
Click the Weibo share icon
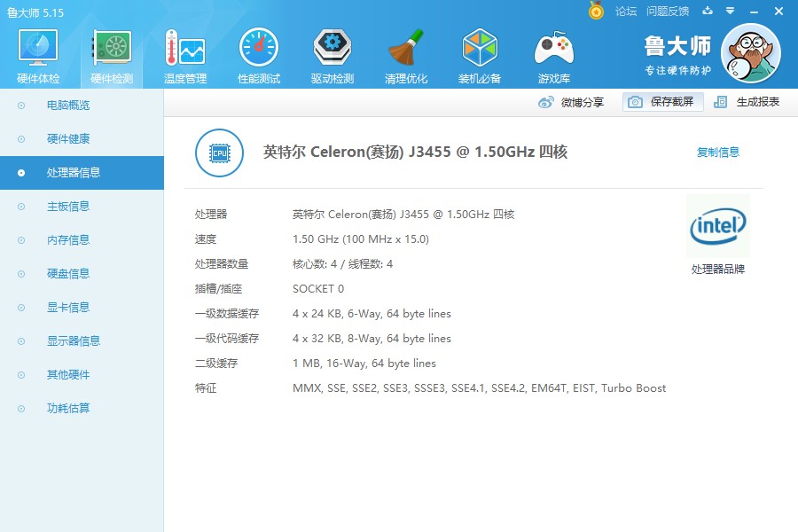(545, 102)
